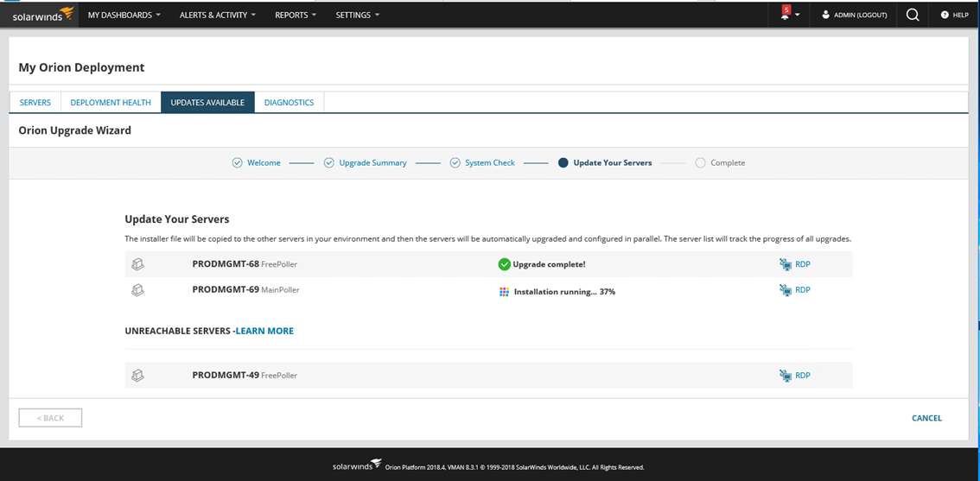The width and height of the screenshot is (980, 481).
Task: Expand the Alerts & Activity menu
Action: click(218, 15)
